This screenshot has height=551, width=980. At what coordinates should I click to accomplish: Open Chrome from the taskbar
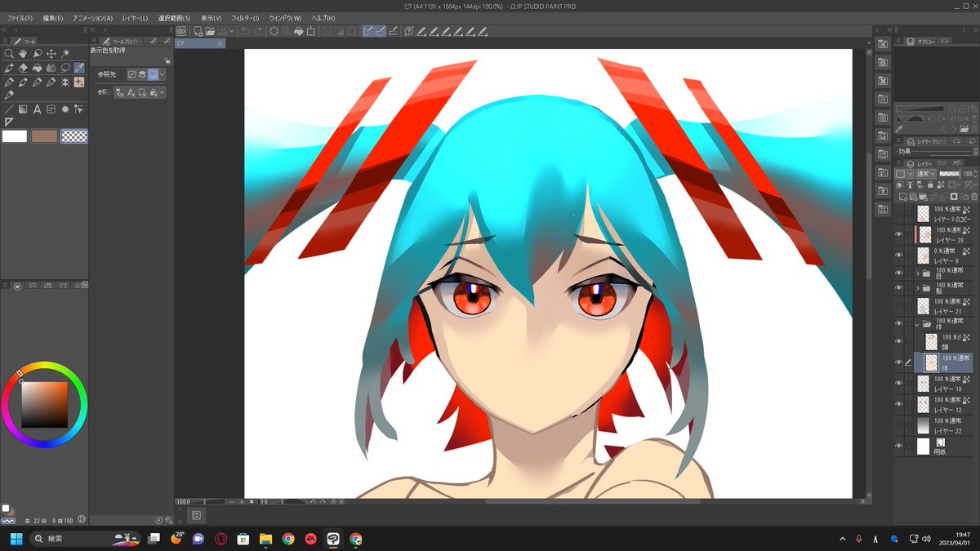pos(287,539)
